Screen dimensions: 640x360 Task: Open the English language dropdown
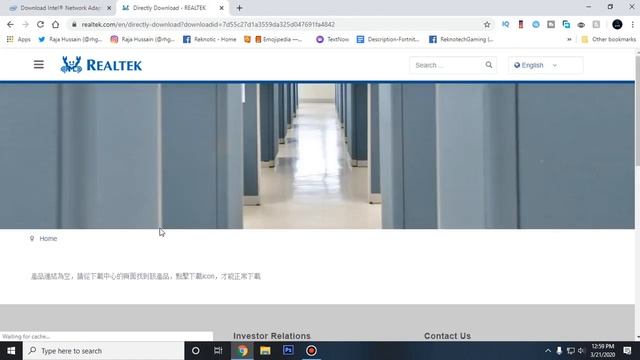tap(545, 65)
